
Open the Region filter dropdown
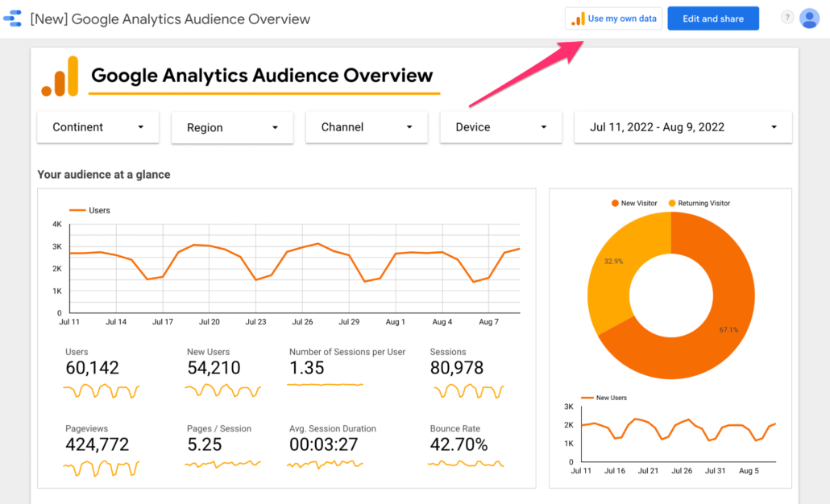(232, 127)
